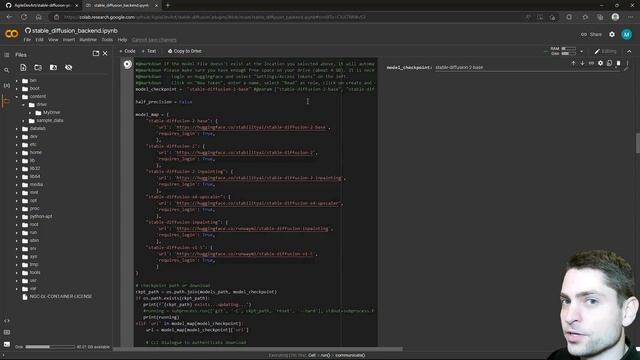Open the Insert menu
Screen dimensions: 640x360
click(x=69, y=40)
